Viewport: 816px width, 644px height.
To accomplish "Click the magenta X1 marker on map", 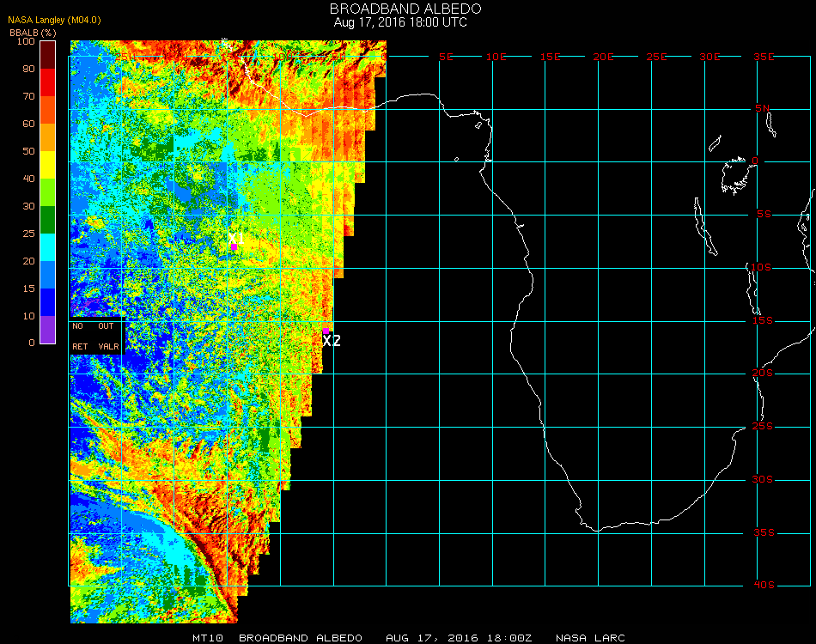I will 234,247.
